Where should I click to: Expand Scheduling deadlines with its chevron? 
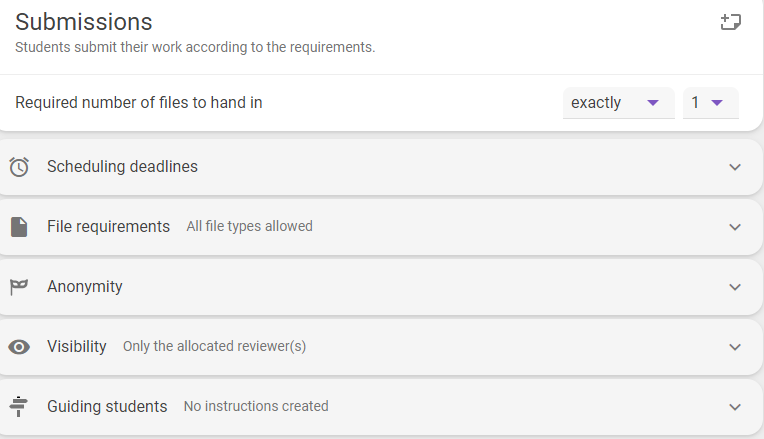735,167
